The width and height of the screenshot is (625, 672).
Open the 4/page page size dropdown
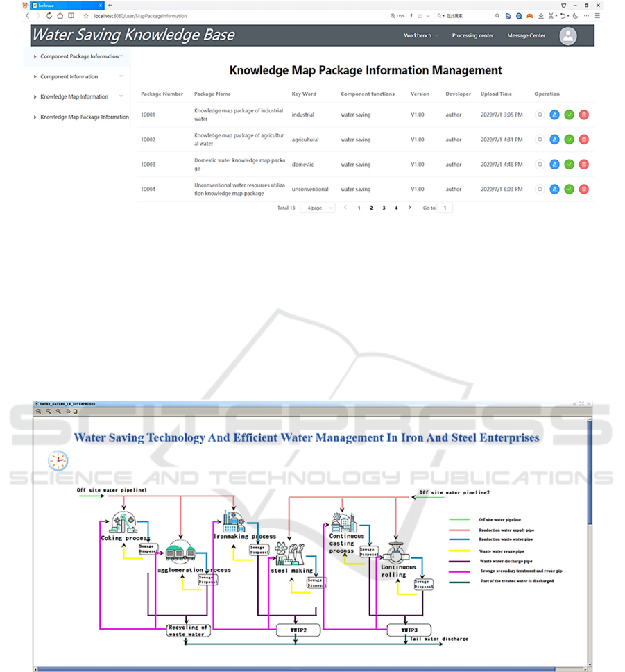[x=318, y=208]
